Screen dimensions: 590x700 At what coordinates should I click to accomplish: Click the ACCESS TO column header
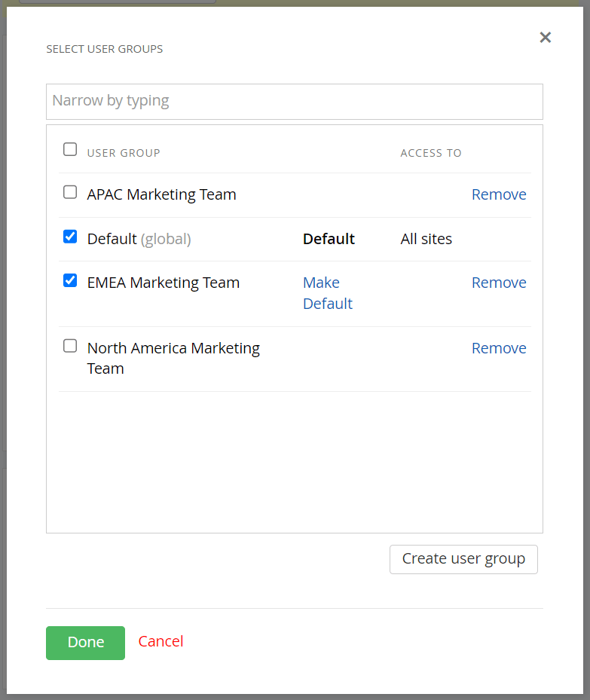(430, 153)
